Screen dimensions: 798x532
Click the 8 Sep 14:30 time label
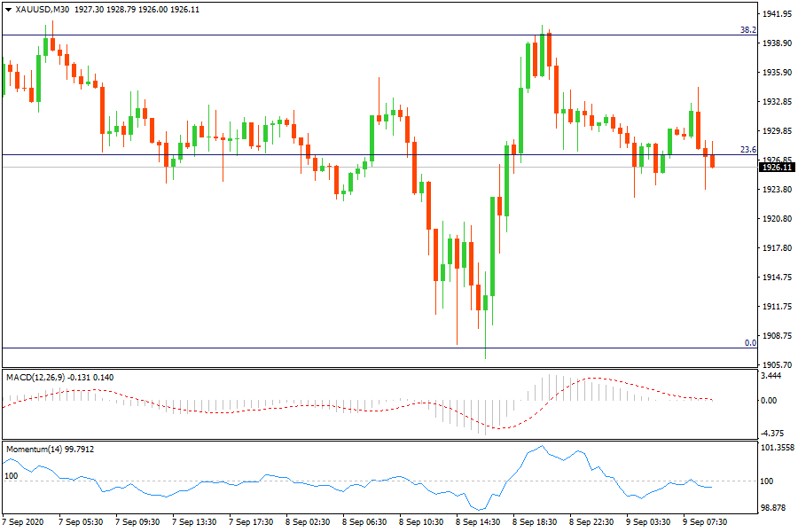click(x=477, y=522)
